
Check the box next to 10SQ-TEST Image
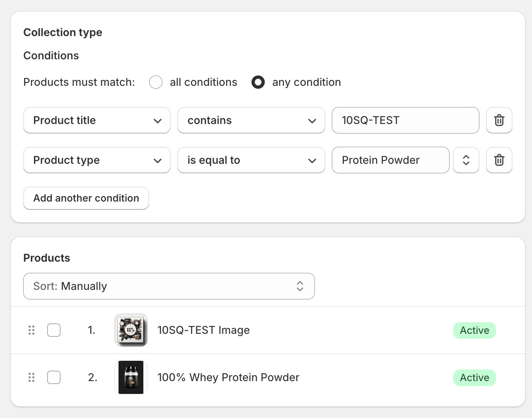coord(54,330)
